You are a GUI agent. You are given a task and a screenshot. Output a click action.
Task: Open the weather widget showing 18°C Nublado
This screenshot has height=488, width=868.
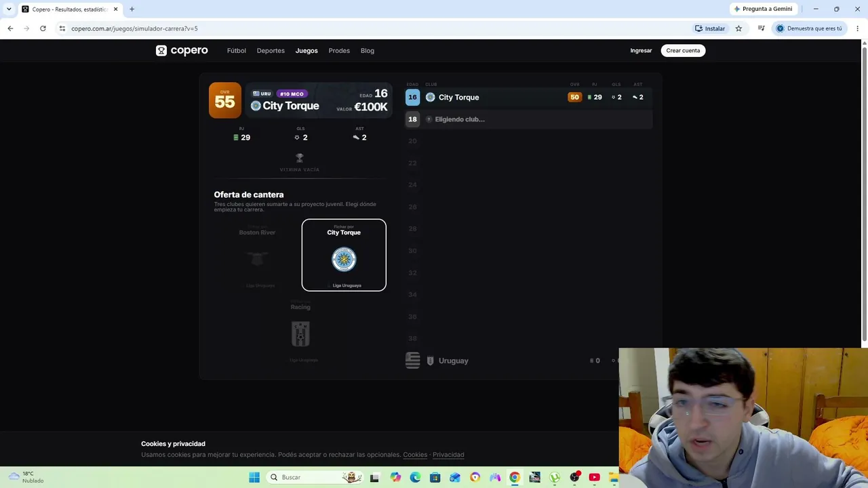27,477
